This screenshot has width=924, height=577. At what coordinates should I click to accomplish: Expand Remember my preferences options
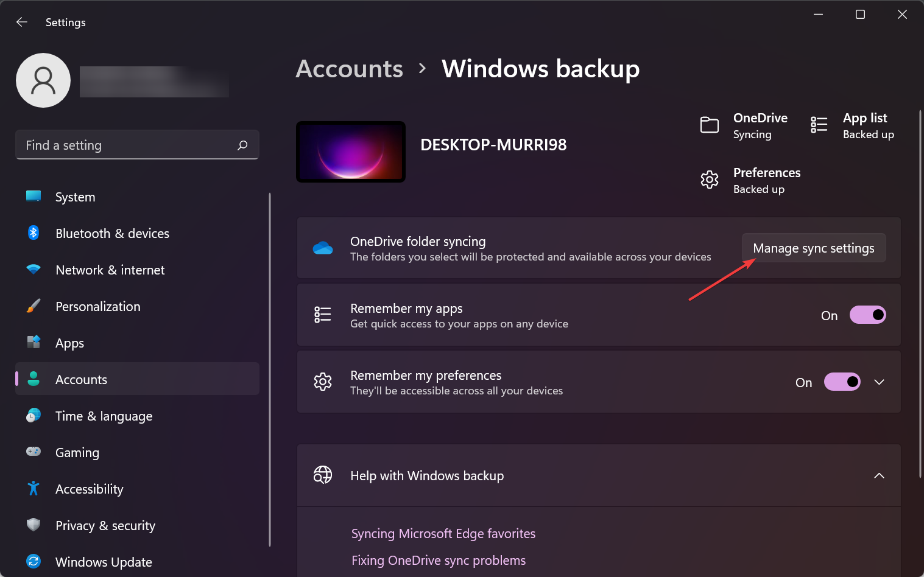879,382
